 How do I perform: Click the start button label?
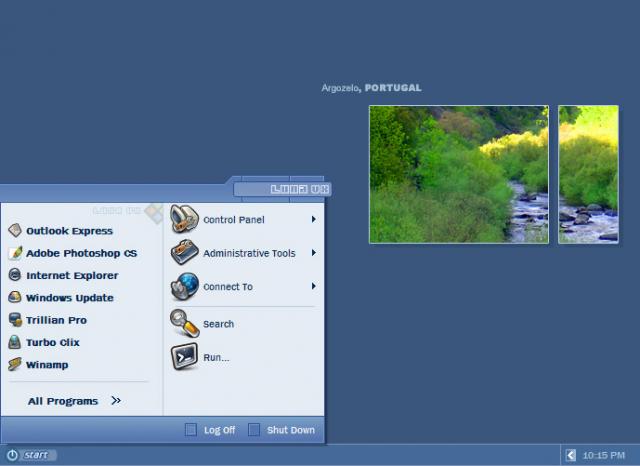[36, 455]
